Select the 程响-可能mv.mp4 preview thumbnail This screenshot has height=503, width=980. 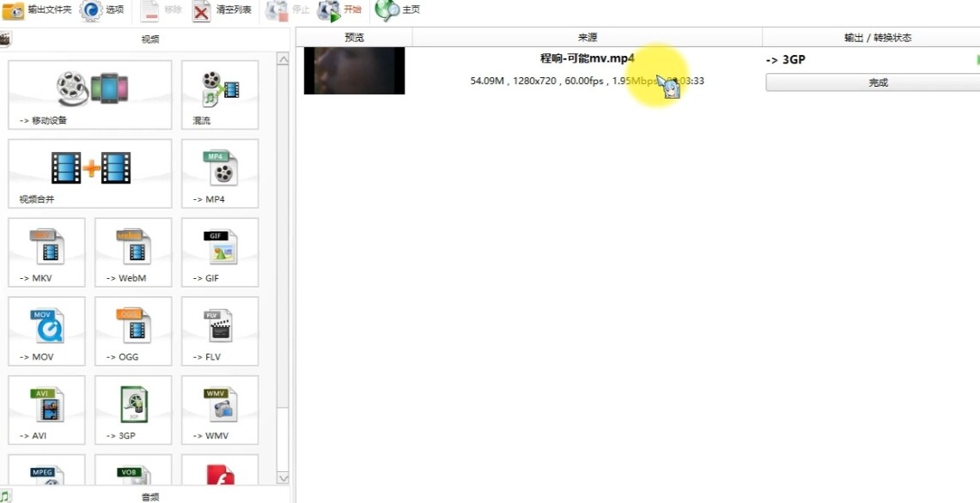coord(354,70)
